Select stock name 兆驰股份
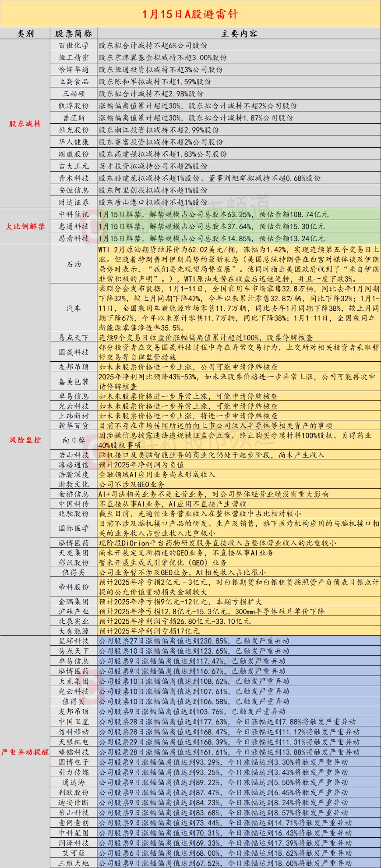Screen dimensions: 381x868 (74, 513)
